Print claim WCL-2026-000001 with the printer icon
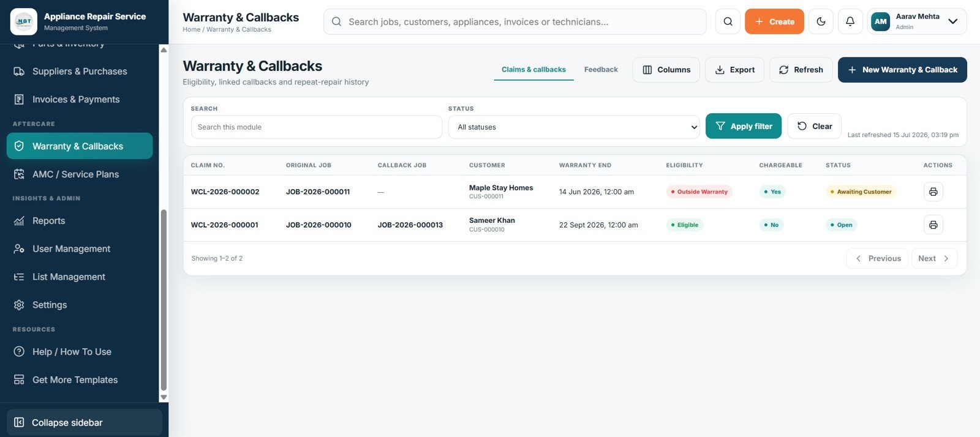 tap(933, 225)
